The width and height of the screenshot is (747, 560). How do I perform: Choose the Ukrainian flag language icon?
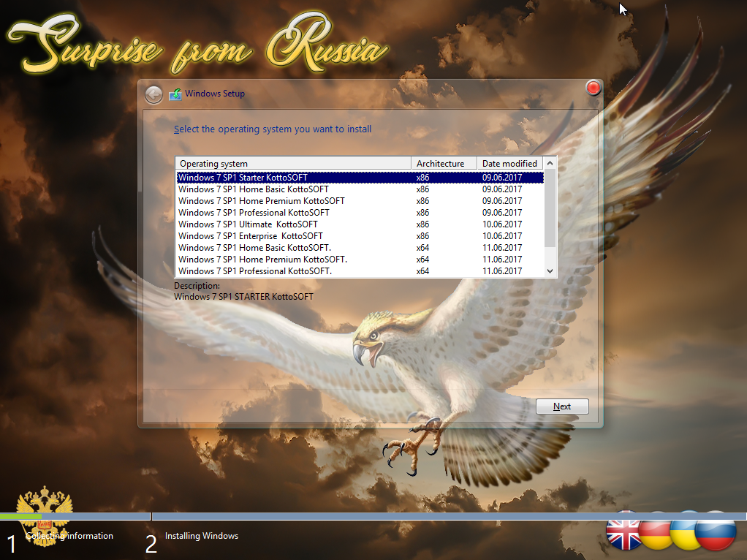point(685,531)
